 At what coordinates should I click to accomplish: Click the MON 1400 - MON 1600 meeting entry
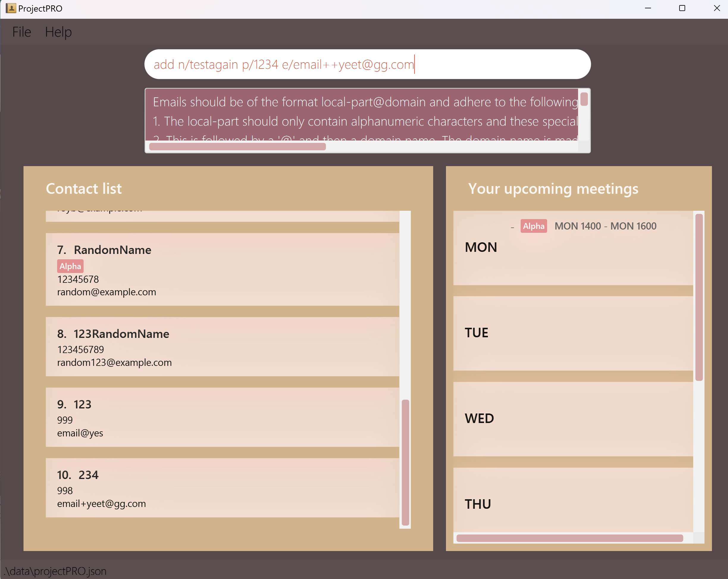(605, 226)
